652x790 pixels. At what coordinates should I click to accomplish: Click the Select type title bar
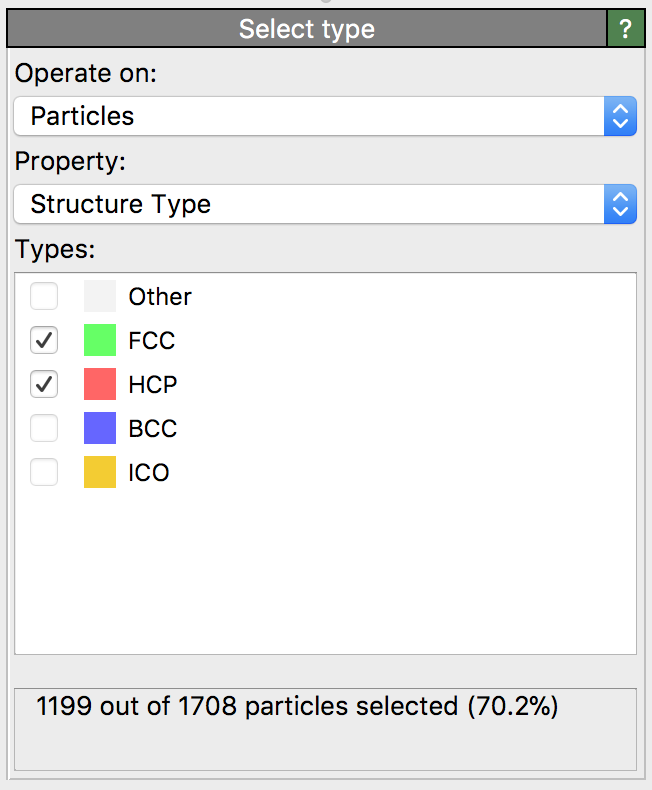point(306,29)
